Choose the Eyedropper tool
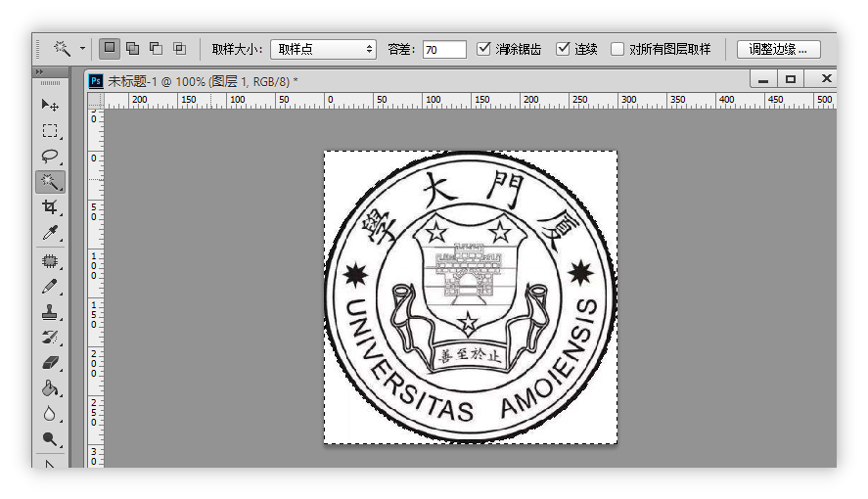 50,232
